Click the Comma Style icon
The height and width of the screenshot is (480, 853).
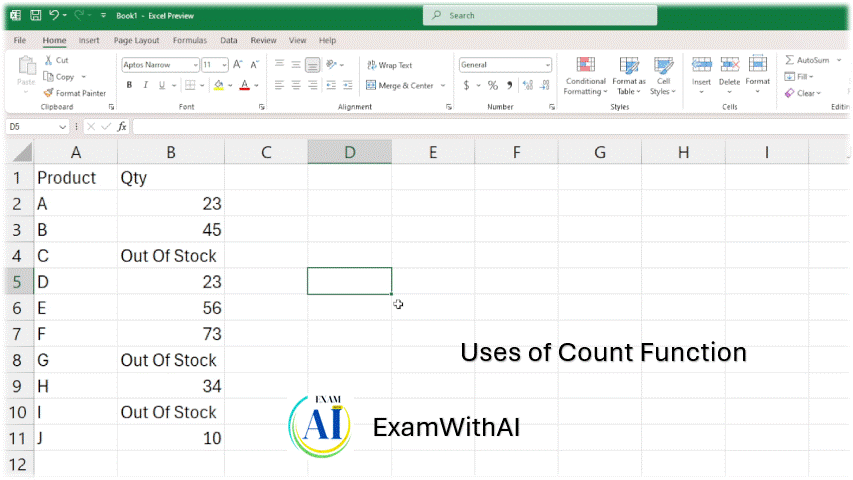pos(510,85)
